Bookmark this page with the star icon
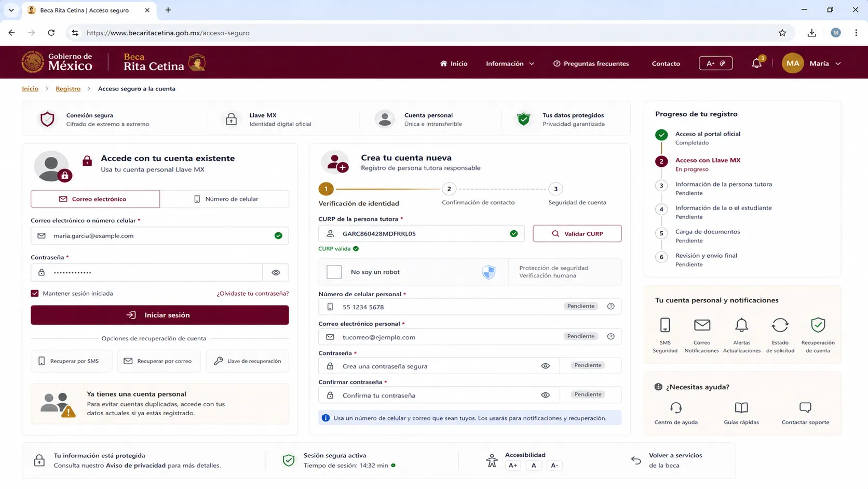 pos(782,33)
